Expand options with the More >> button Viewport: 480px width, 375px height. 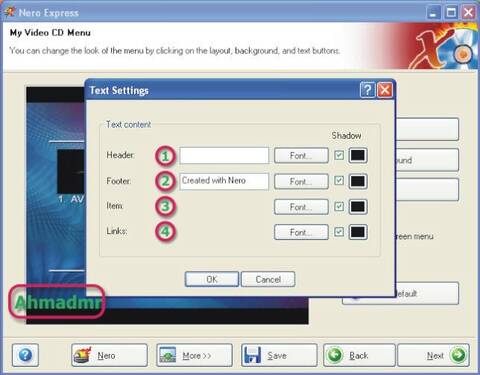(194, 355)
